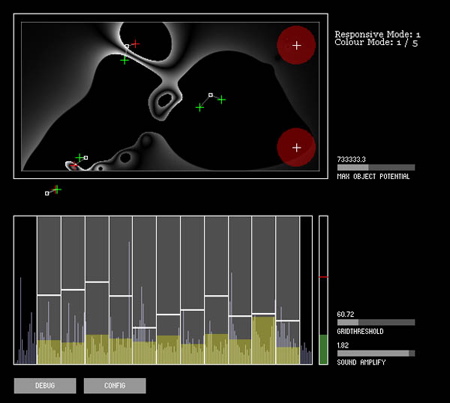
Task: Select the upper red circle plus marker
Action: tap(296, 46)
